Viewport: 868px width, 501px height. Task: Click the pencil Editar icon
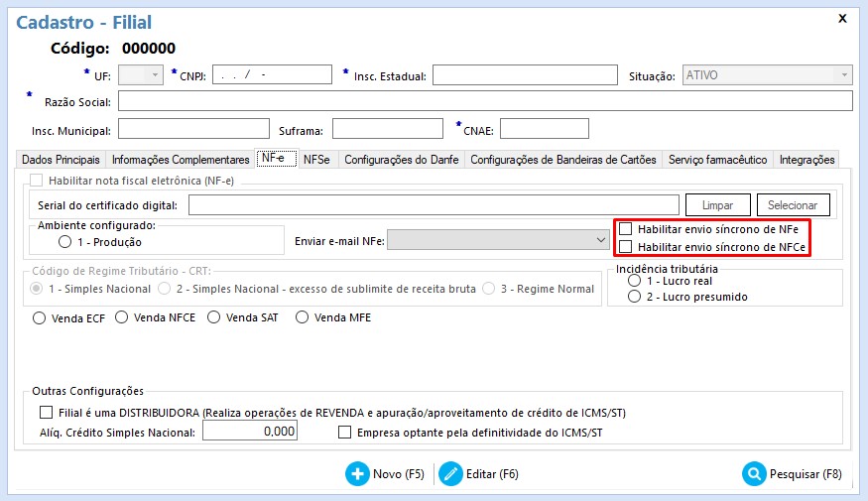(x=451, y=474)
